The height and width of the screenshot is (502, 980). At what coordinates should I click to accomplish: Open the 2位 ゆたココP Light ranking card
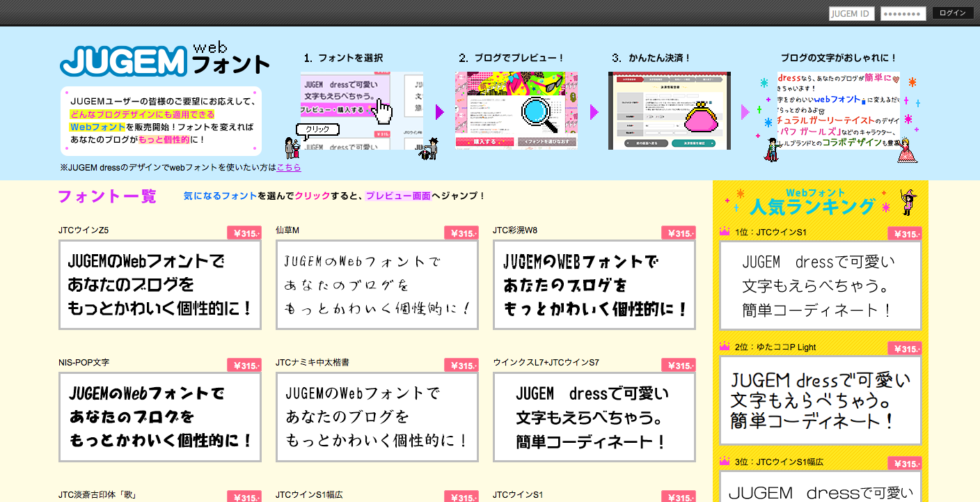(x=821, y=400)
